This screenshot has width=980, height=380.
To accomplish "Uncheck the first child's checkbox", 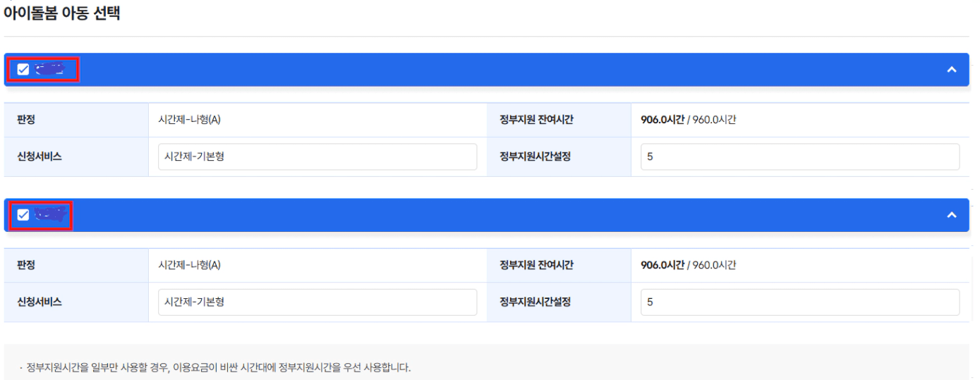I will click(23, 69).
